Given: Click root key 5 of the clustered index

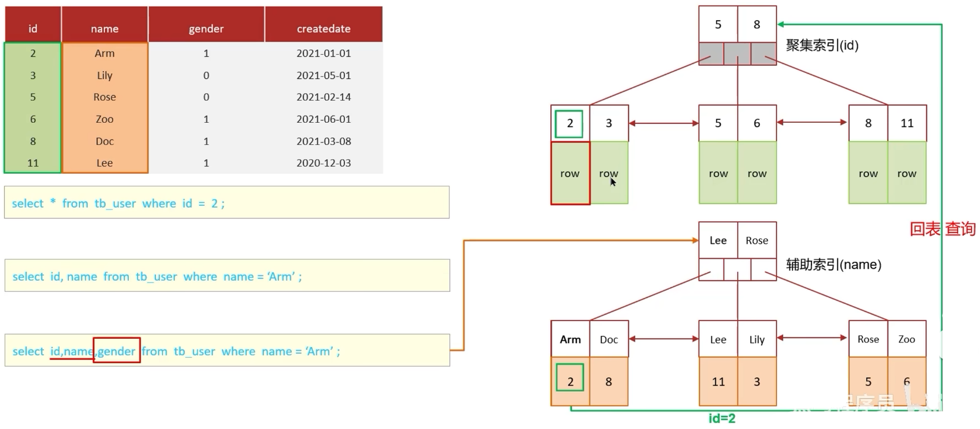Looking at the screenshot, I should (718, 24).
